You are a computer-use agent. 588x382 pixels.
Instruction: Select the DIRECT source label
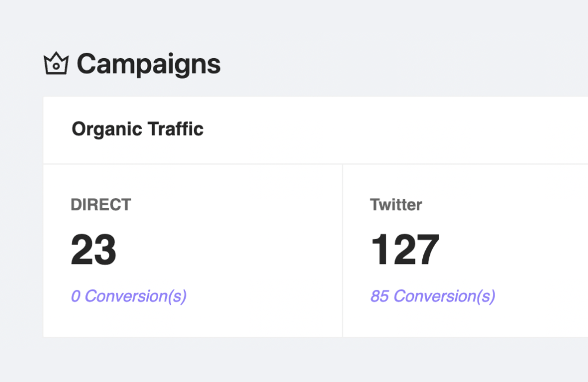tap(101, 205)
